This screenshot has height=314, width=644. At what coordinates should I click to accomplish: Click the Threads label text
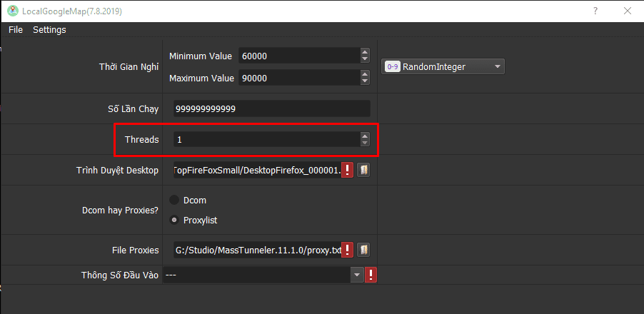pyautogui.click(x=141, y=140)
